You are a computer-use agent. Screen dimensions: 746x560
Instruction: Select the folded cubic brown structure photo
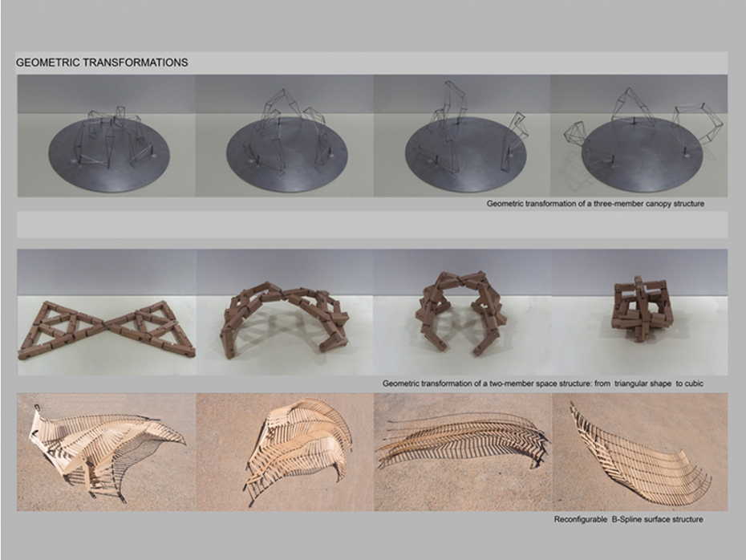(x=639, y=312)
